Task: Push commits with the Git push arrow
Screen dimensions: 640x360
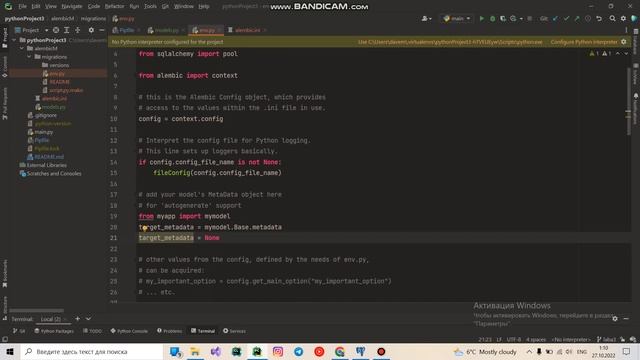Action: 577,18
